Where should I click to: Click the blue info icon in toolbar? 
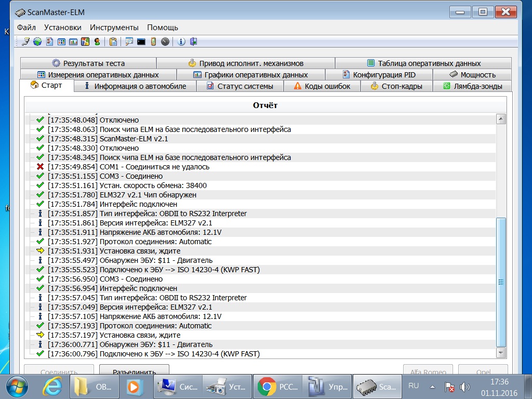point(181,42)
